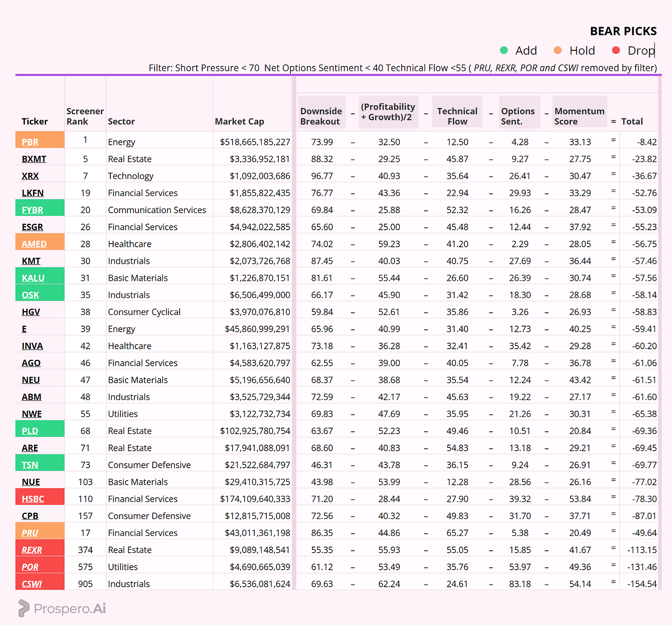Open the REXR ticker link

point(32,550)
